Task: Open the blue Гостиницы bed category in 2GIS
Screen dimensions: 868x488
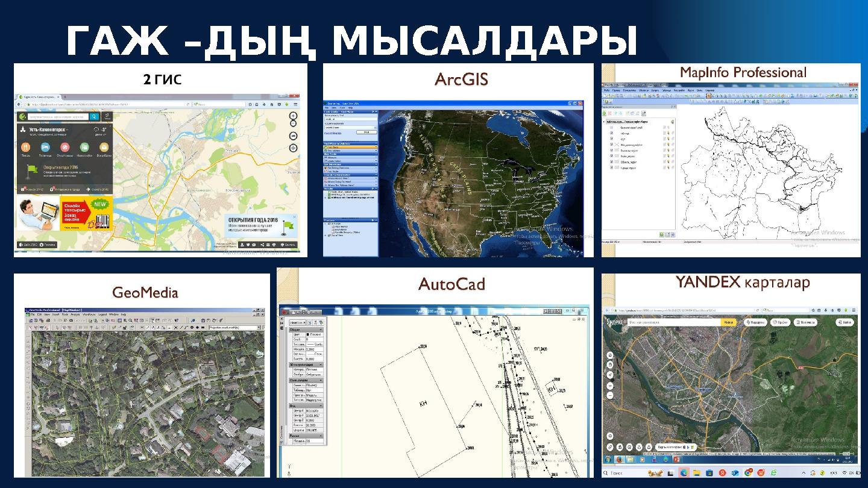Action: 45,147
